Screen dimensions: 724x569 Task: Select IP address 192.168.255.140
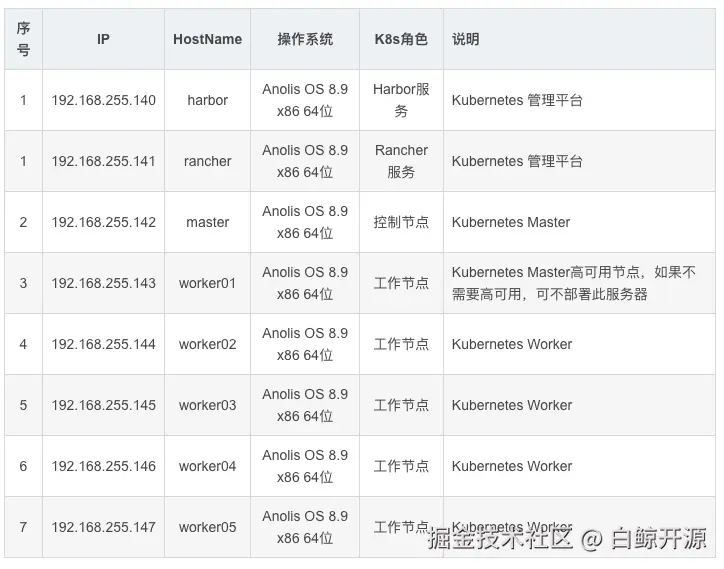[103, 100]
